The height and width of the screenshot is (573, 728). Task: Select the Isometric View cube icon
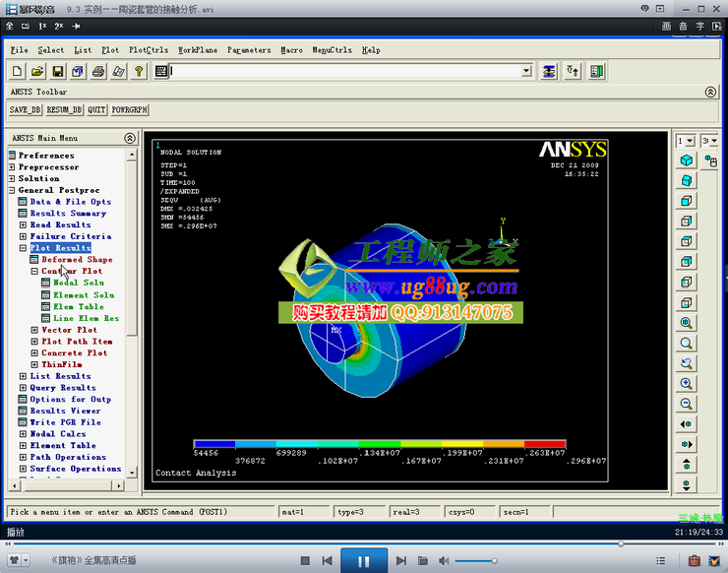(687, 160)
